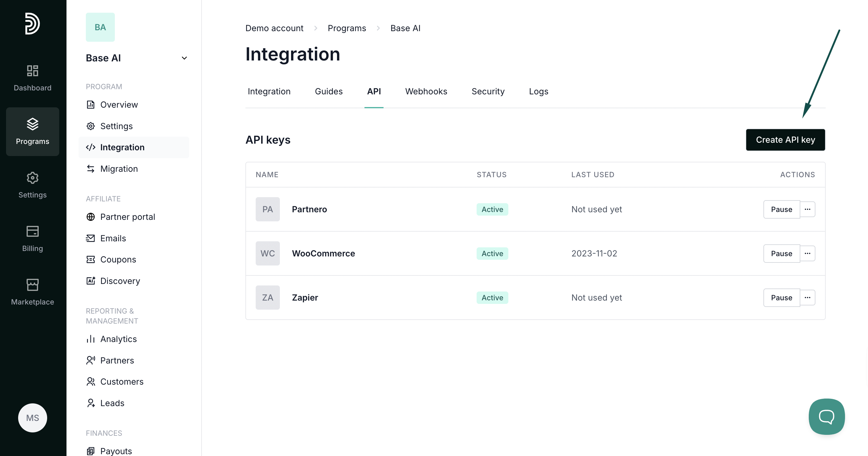Open the Logs tab
Viewport: 868px width, 456px height.
[538, 91]
